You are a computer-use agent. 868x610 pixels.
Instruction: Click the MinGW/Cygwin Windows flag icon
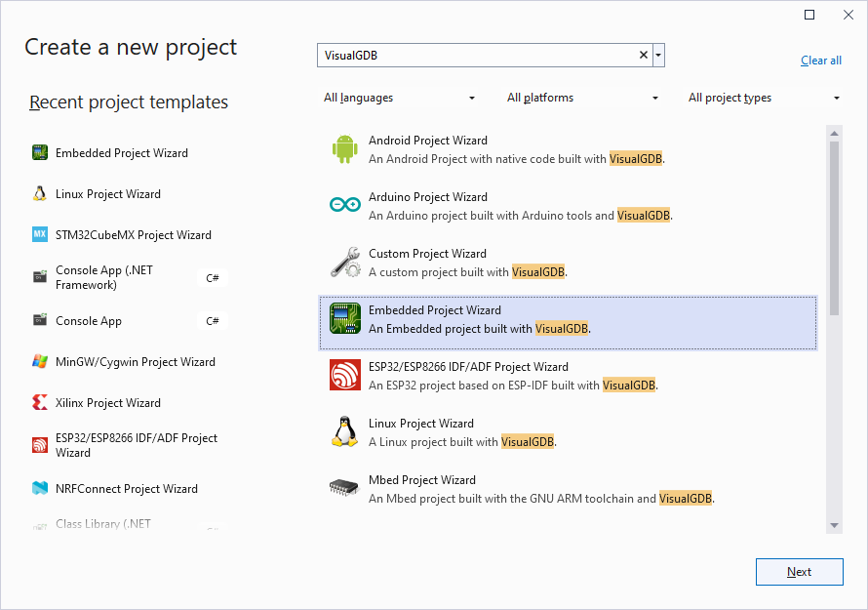click(x=40, y=362)
